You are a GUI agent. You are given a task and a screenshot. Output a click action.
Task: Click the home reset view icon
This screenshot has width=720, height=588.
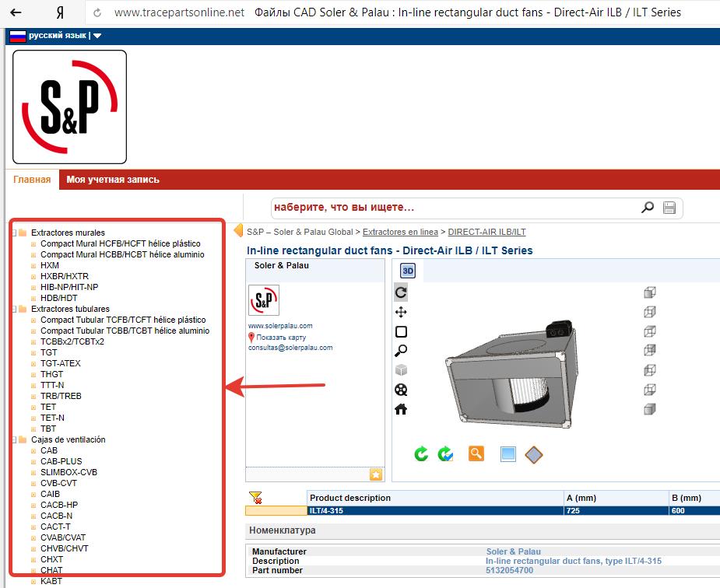coord(401,409)
